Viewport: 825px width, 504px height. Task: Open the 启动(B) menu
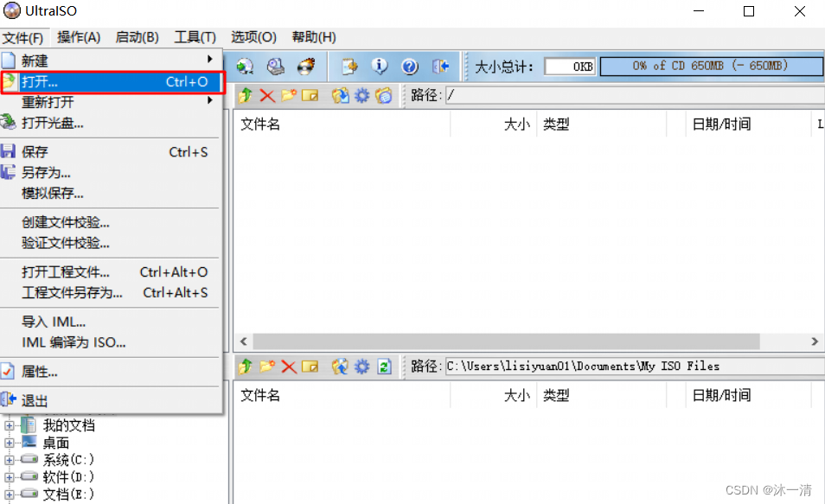point(137,37)
